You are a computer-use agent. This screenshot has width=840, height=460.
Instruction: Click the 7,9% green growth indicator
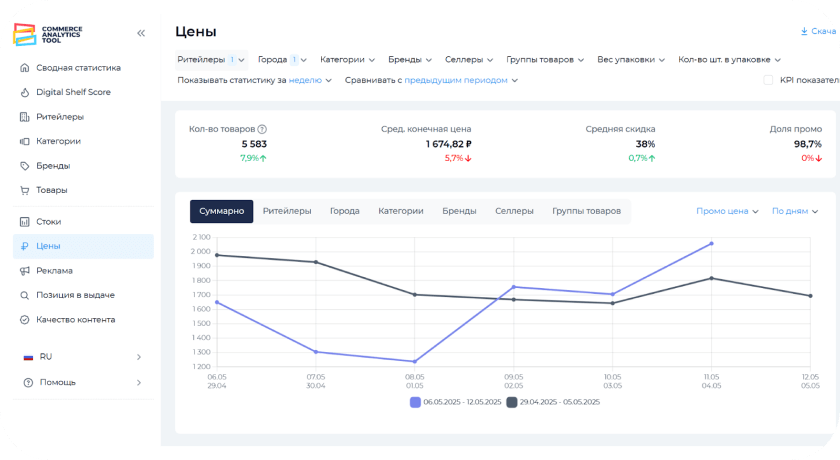click(253, 158)
